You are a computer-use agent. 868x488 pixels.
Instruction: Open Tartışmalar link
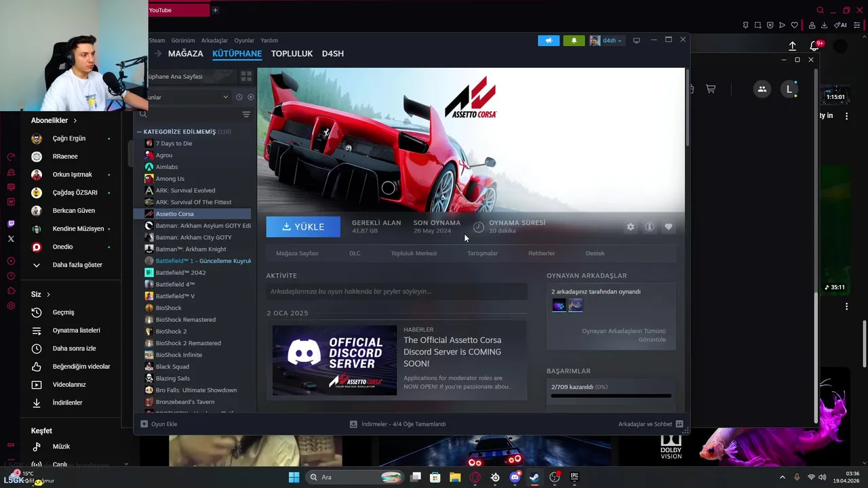[482, 253]
